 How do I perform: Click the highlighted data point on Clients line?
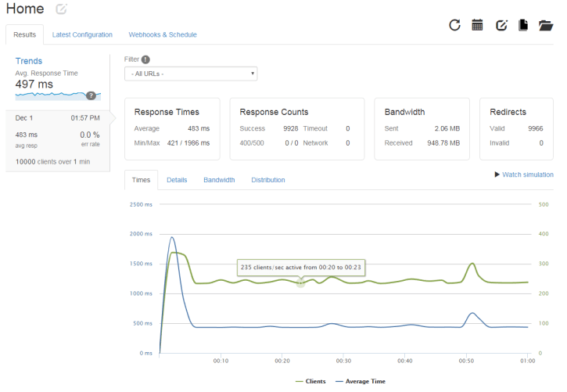(x=300, y=282)
